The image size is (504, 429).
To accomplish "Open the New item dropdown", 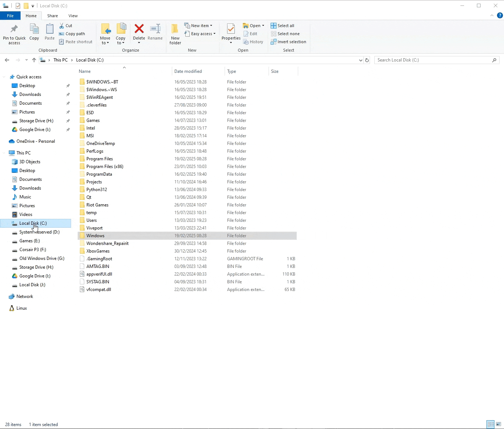I will point(198,26).
